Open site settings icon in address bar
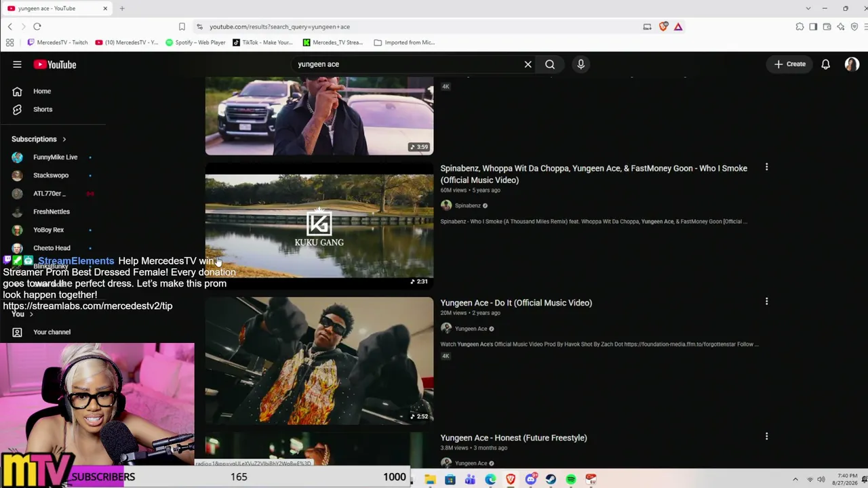Viewport: 868px width, 488px height. (199, 26)
